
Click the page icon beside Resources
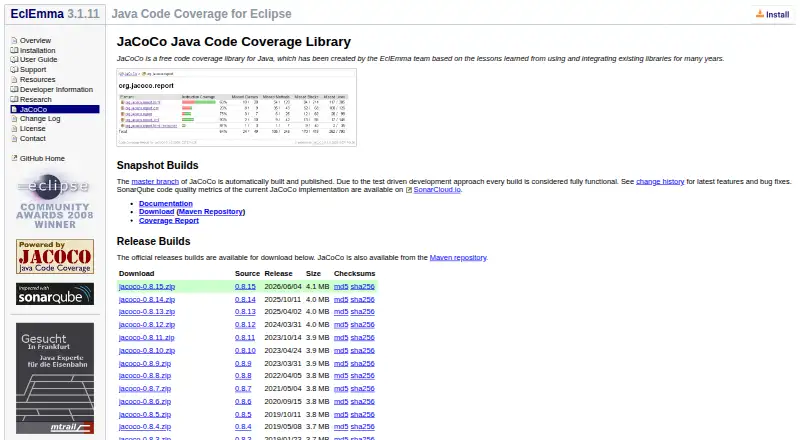tap(14, 80)
